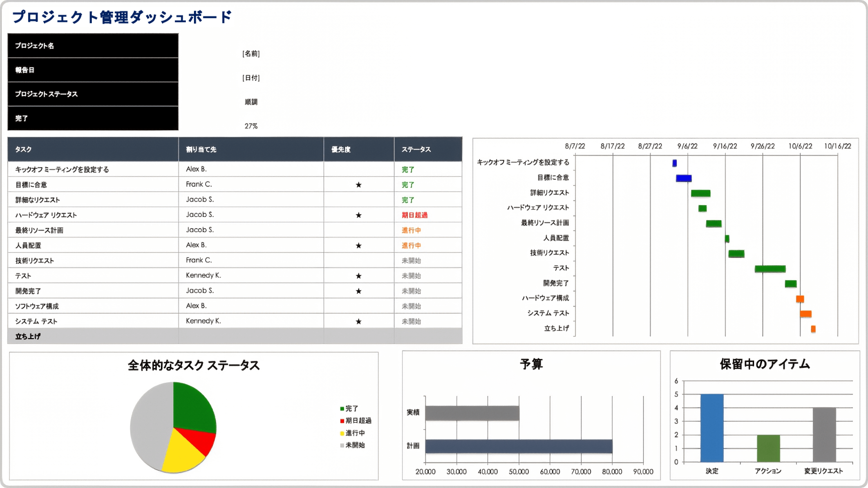Select the orange Gantt bar for システム テスト
This screenshot has width=868, height=488.
806,314
